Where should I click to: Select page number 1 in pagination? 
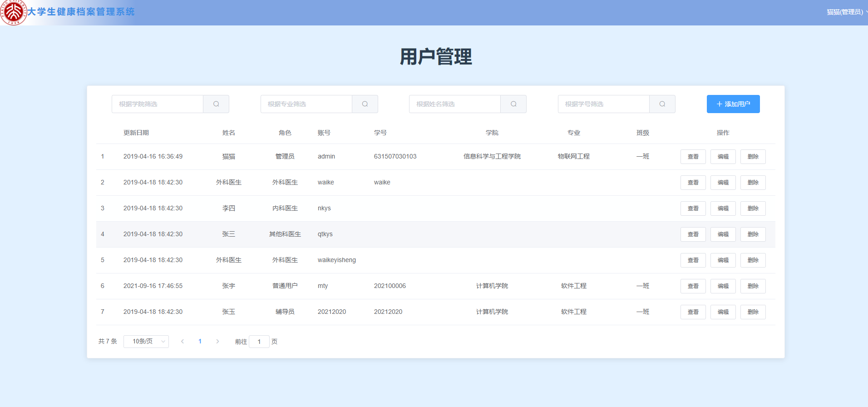pos(200,342)
